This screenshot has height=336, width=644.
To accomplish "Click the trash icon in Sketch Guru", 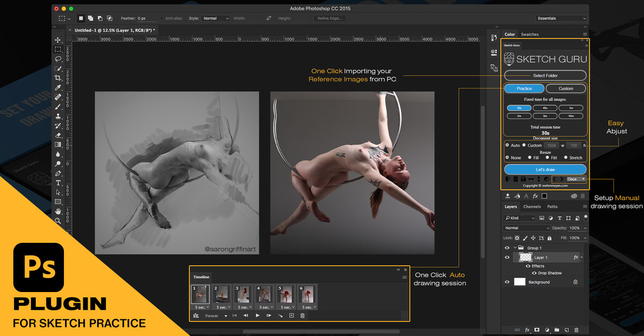I will pos(515,179).
